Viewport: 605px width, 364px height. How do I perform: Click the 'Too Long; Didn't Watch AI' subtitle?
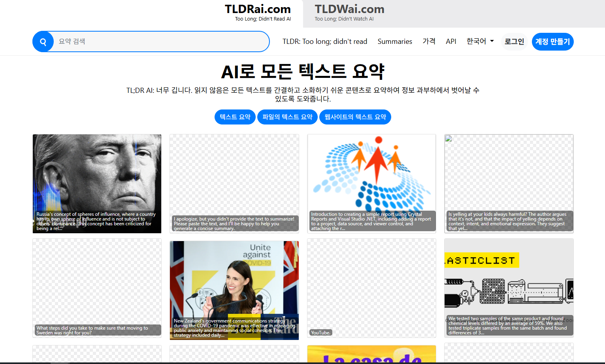(x=344, y=19)
